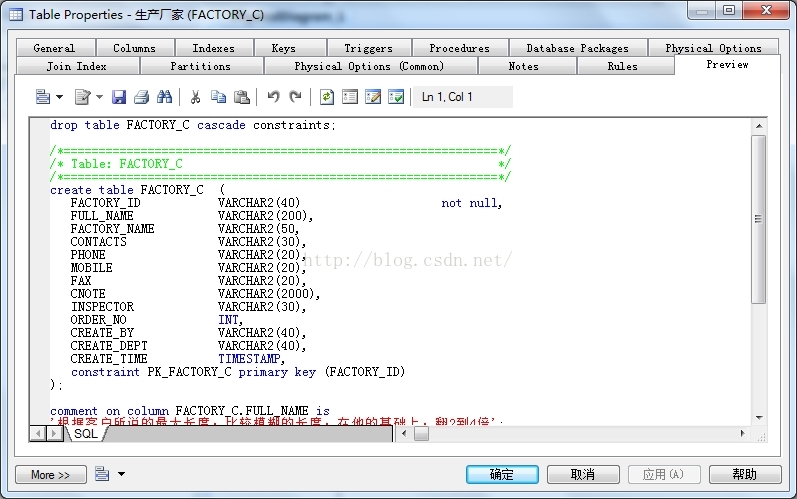Open the Database Packages tab
Screen dimensions: 797x499
[x=577, y=48]
